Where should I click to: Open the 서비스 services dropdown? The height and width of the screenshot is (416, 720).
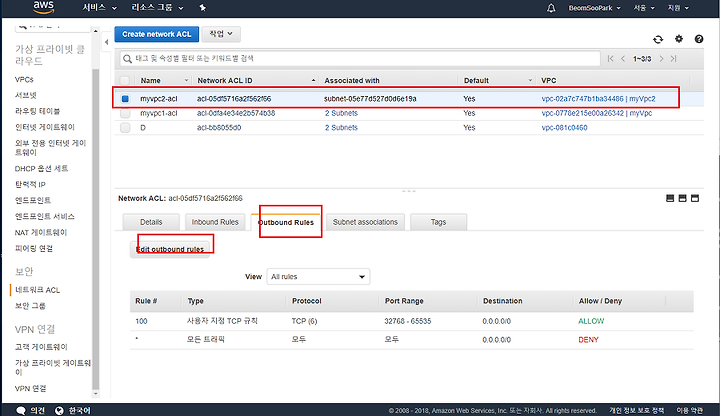click(100, 8)
